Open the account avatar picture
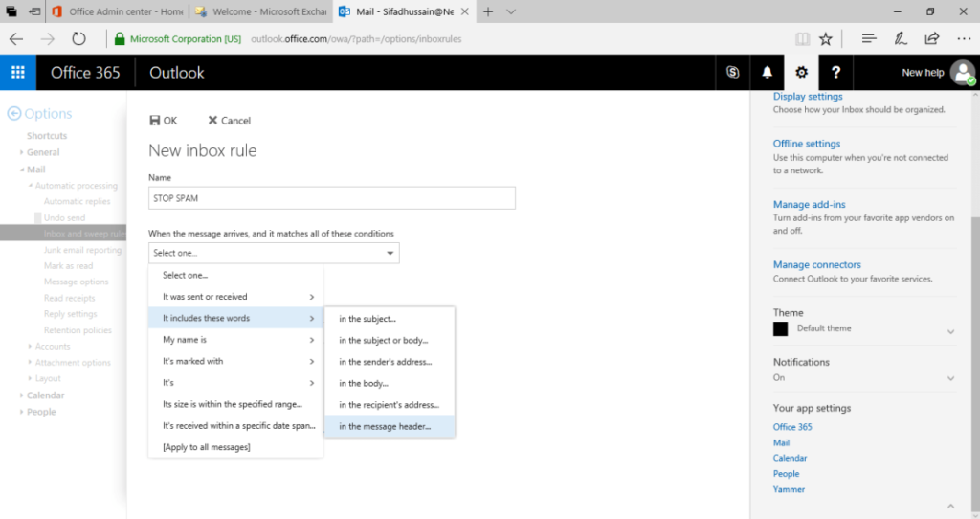The width and height of the screenshot is (980, 519). [x=963, y=73]
